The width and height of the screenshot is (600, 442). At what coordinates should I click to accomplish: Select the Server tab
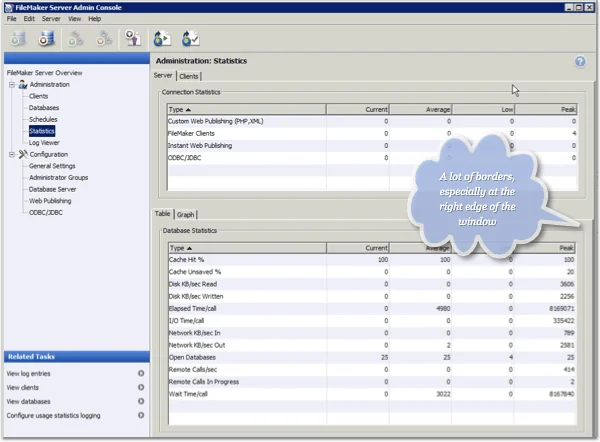163,75
